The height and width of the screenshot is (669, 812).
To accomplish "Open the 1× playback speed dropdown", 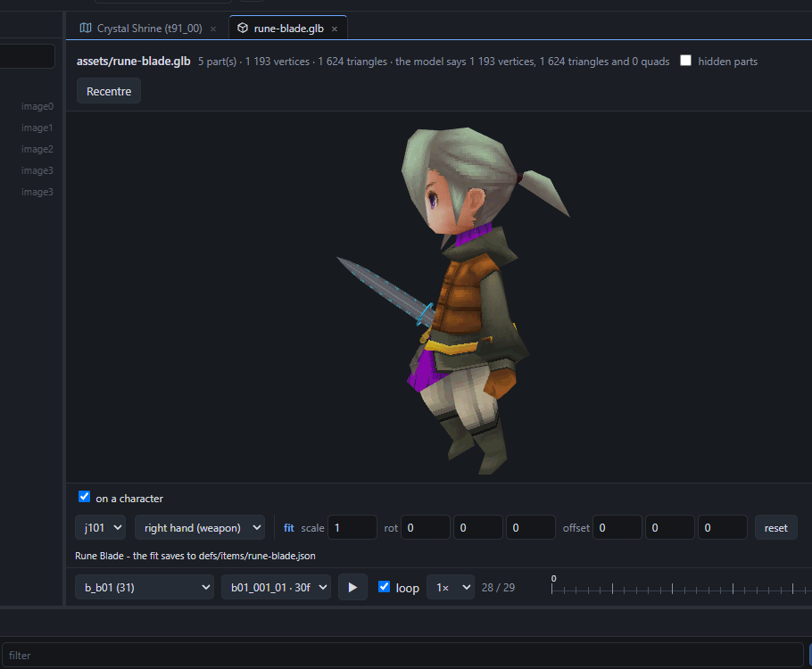I will pyautogui.click(x=451, y=587).
